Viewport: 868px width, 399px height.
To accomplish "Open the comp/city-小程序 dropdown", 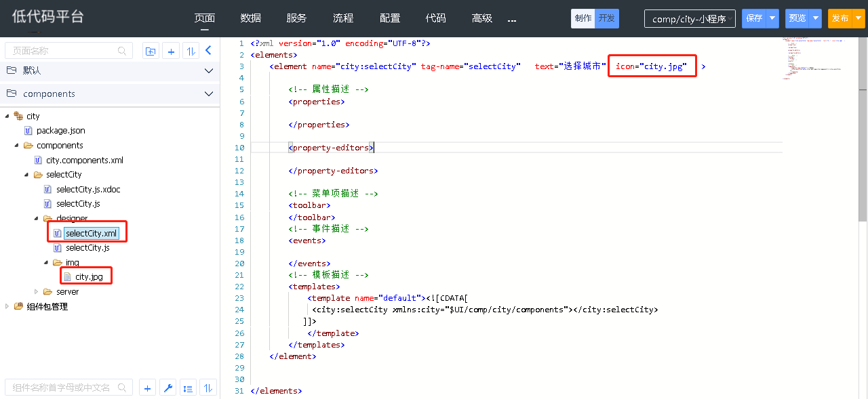I will (x=689, y=19).
